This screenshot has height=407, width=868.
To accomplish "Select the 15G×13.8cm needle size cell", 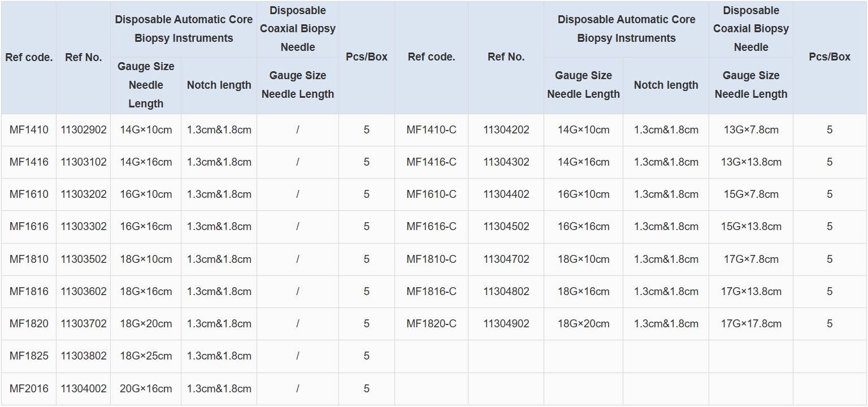I will pyautogui.click(x=750, y=226).
